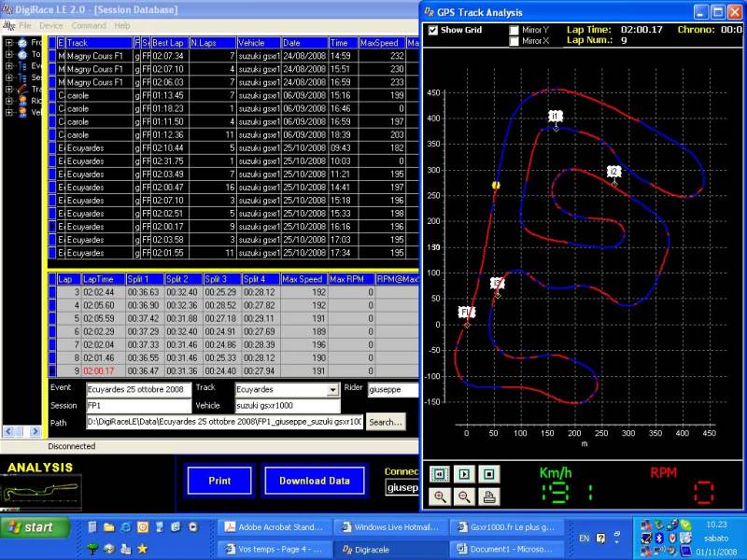Stop lap playback with the stop button
Viewport: 747px width, 560px height.
[488, 474]
